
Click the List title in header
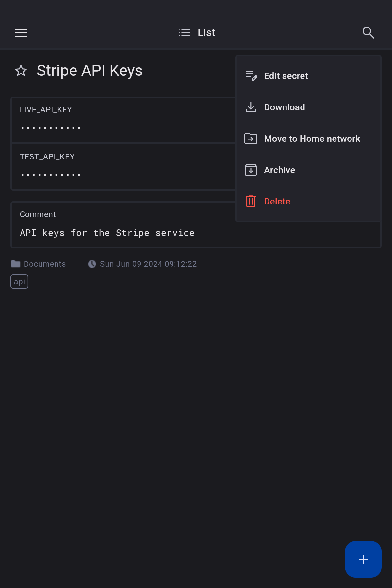pyautogui.click(x=206, y=33)
